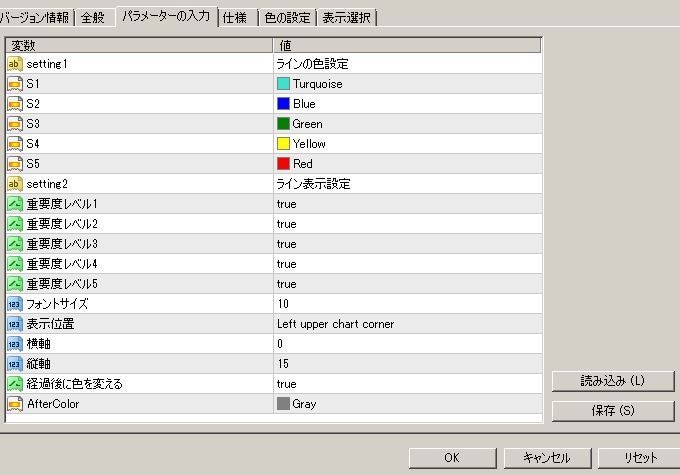Select the フォントサイズ variable name

point(57,304)
